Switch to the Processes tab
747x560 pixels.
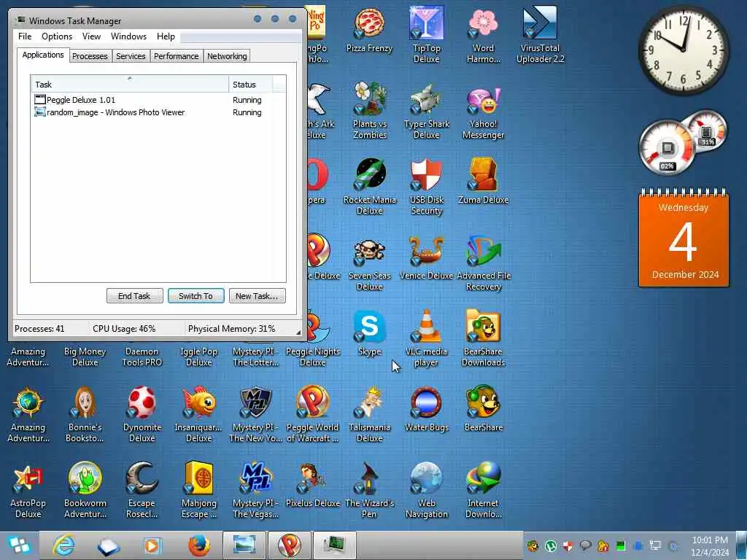point(90,56)
